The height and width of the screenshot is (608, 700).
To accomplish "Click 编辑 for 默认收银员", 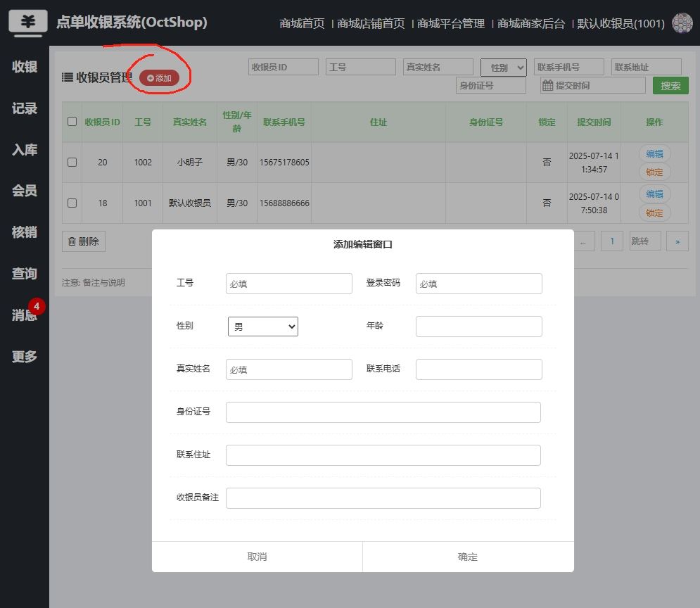I will [x=654, y=194].
